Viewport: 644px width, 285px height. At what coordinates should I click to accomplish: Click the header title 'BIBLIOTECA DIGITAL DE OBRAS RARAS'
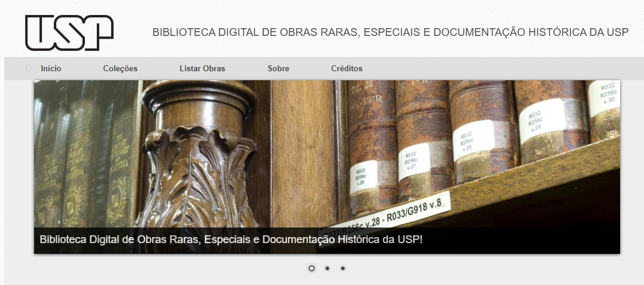390,32
